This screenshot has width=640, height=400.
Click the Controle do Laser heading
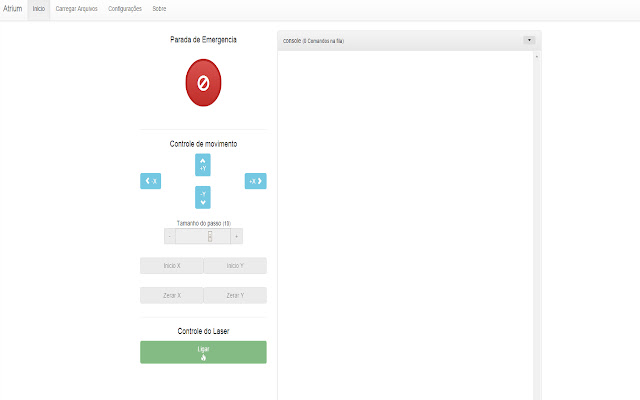(203, 331)
